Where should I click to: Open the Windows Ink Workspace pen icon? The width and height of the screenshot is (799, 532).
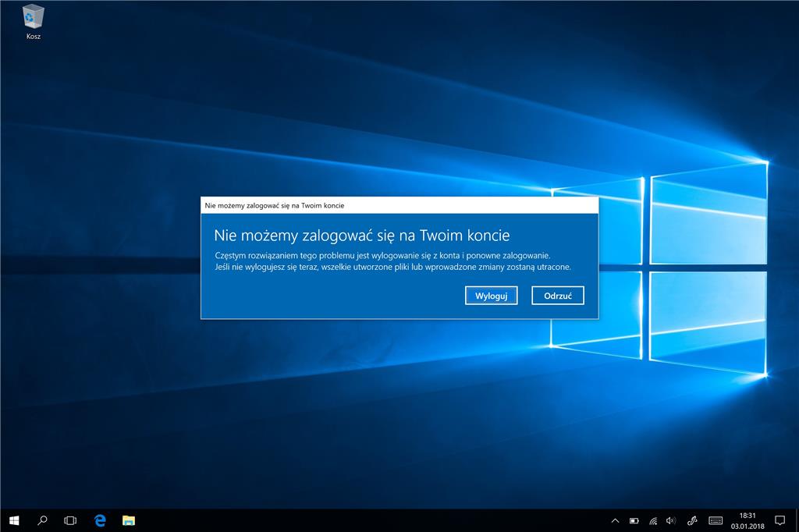[692, 521]
